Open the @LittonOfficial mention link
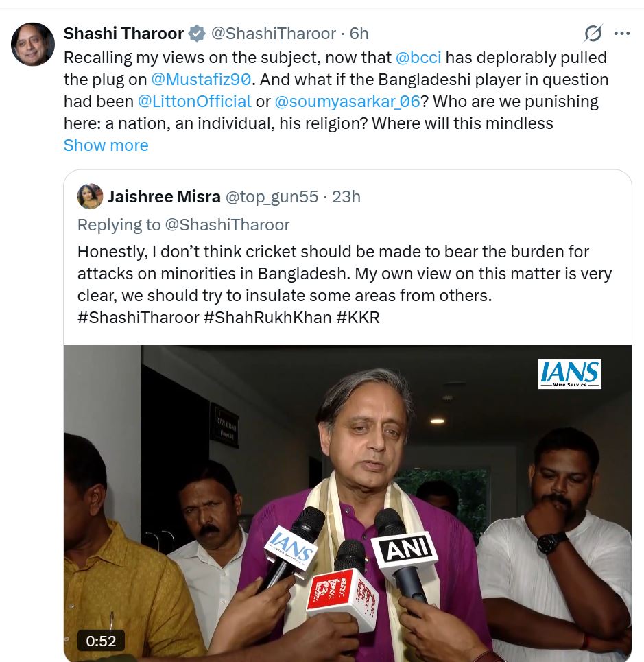Viewport: 644px width, 662px height. [195, 102]
